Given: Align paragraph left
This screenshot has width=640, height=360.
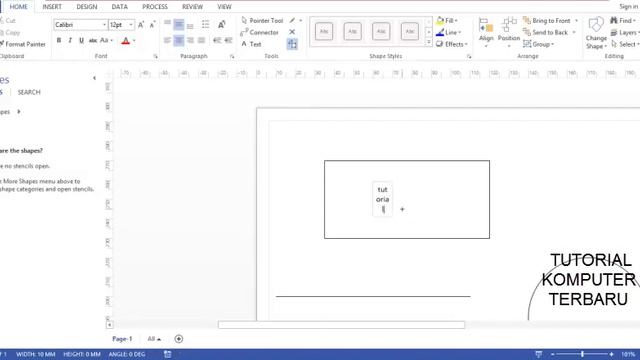Looking at the screenshot, I should click(167, 40).
